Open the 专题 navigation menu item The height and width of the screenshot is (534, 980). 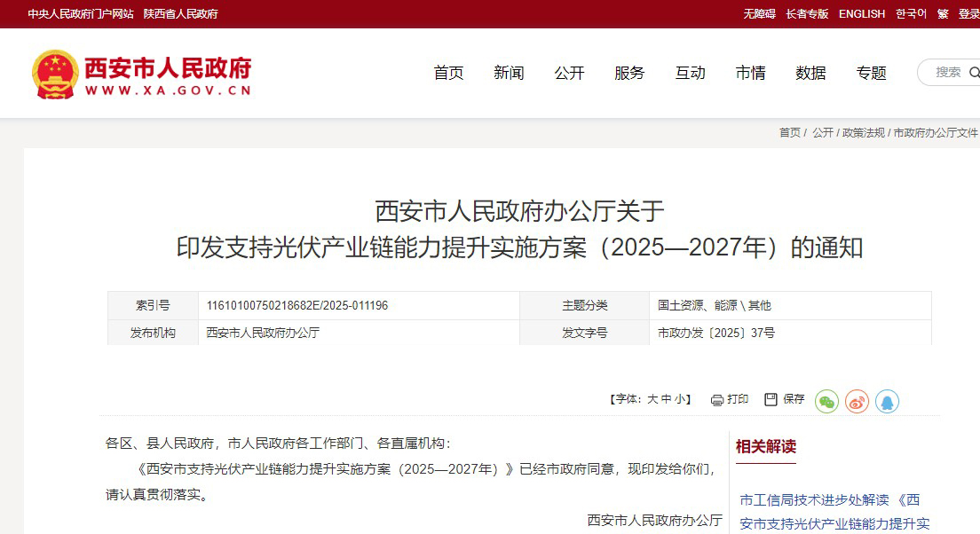coord(871,73)
